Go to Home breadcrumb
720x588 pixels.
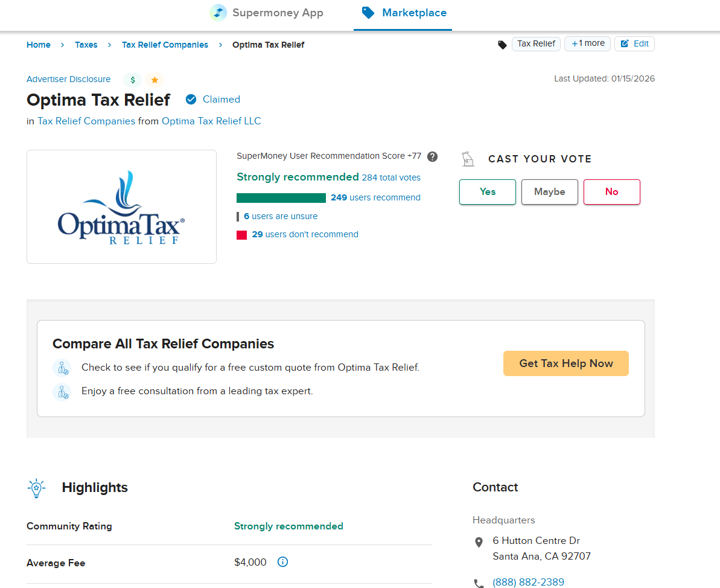click(39, 45)
